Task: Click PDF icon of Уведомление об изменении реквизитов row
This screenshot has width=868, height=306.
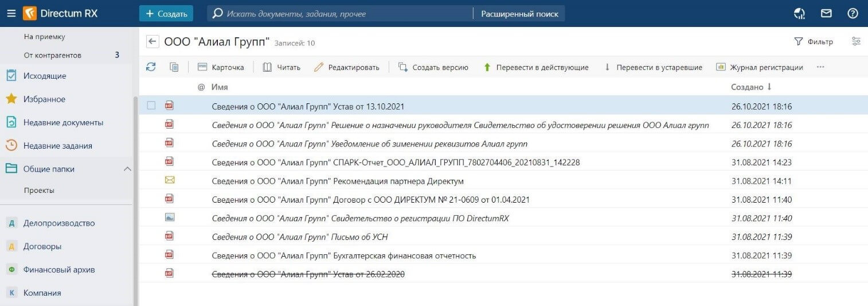Action: click(x=169, y=143)
